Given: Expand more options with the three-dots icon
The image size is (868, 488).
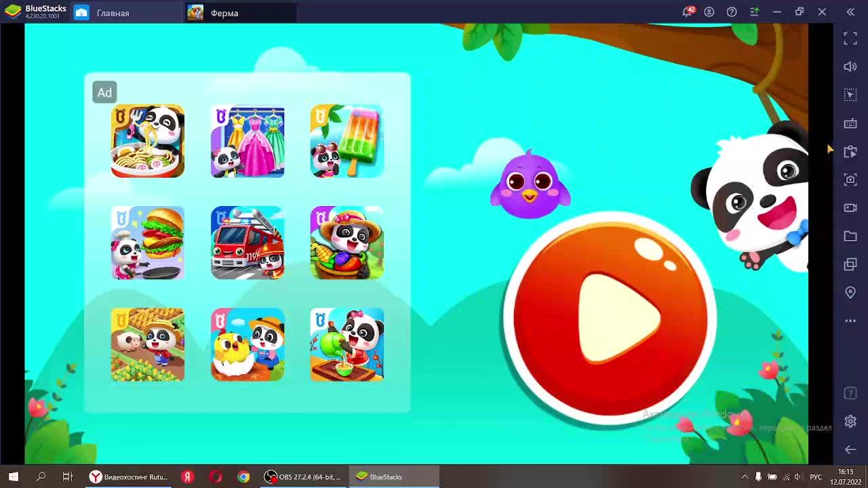Looking at the screenshot, I should tap(850, 321).
